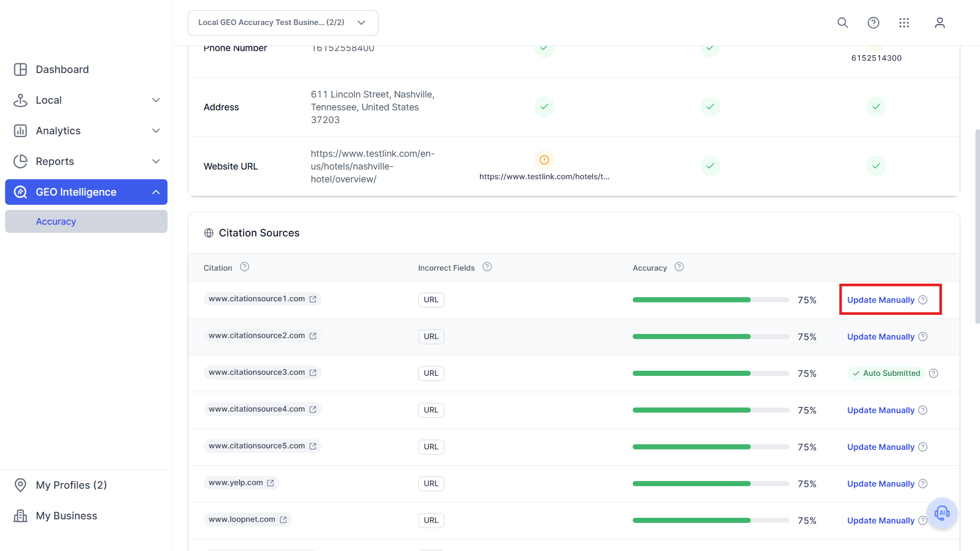Click info icon next to Auto Submitted

click(934, 373)
